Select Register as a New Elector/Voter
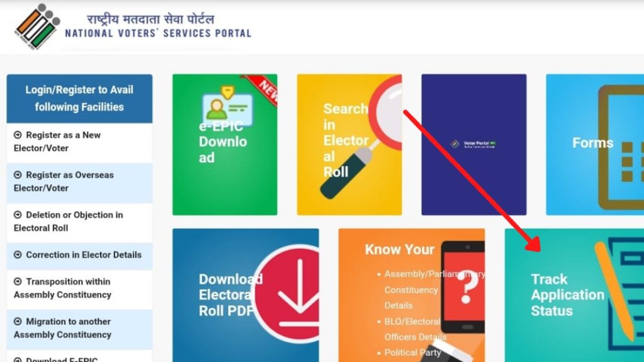 [x=79, y=142]
